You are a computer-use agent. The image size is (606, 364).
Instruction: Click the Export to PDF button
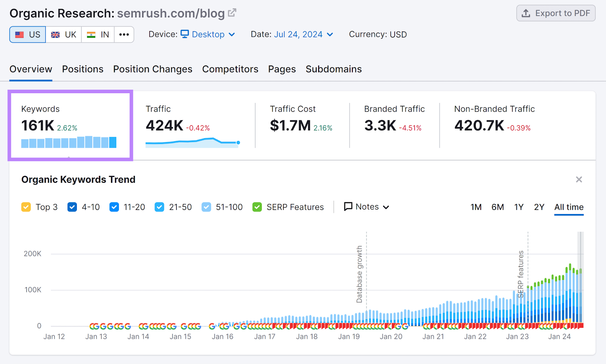click(x=556, y=13)
